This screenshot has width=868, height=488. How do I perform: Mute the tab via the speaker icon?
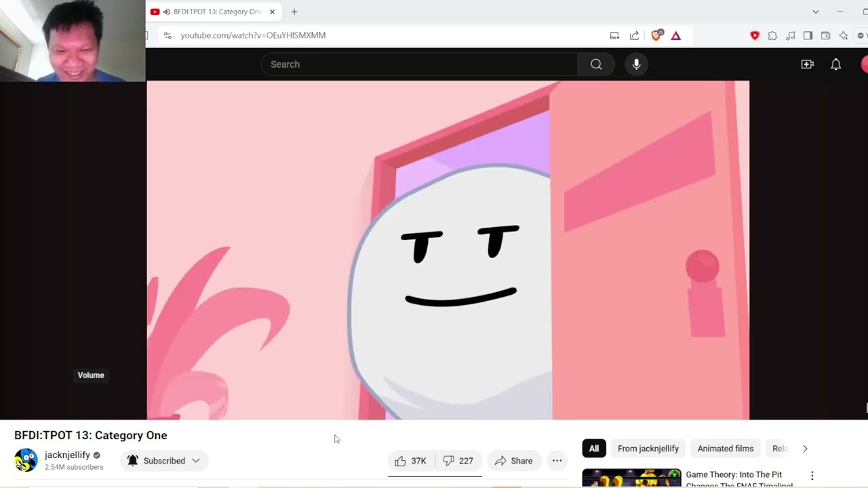pyautogui.click(x=166, y=12)
